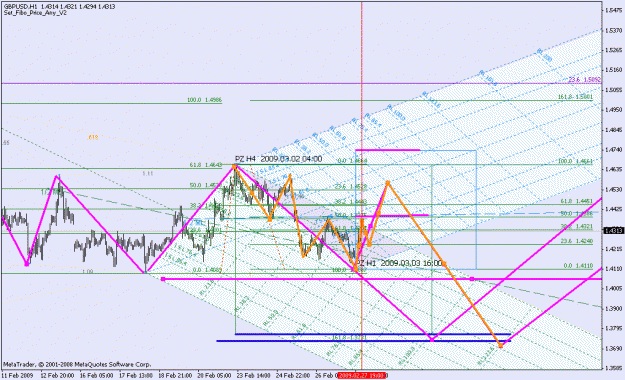Click the 1.5475 price on the scale
Image resolution: width=625 pixels, height=380 pixels.
coord(614,10)
